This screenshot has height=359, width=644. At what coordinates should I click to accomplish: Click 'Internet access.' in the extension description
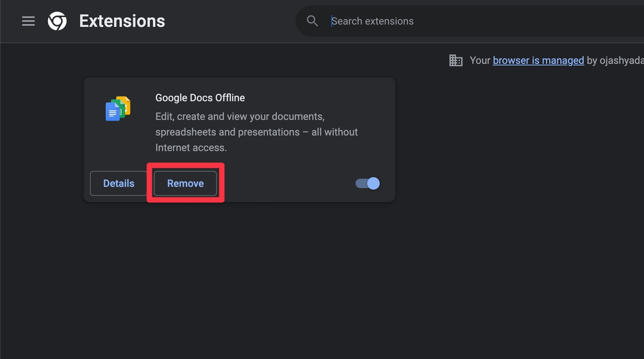pos(191,147)
